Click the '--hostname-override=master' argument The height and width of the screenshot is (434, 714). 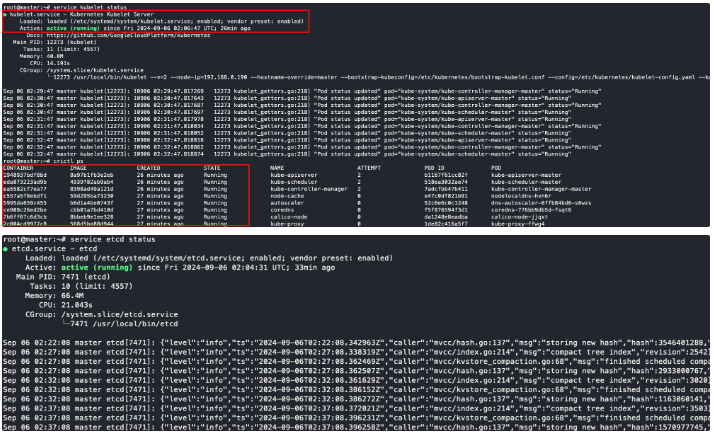(296, 77)
